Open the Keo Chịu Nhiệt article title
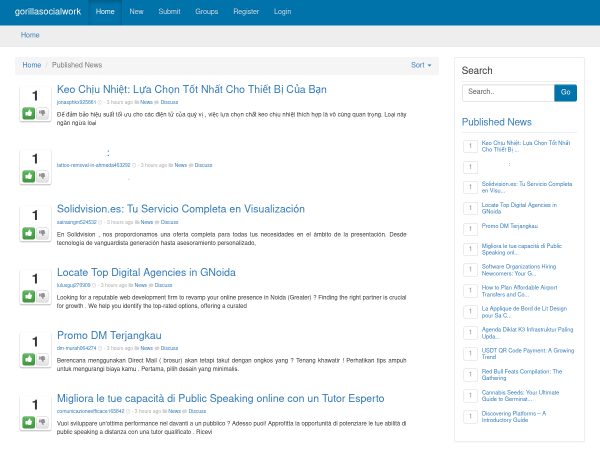Image resolution: width=600 pixels, height=450 pixels. (192, 89)
